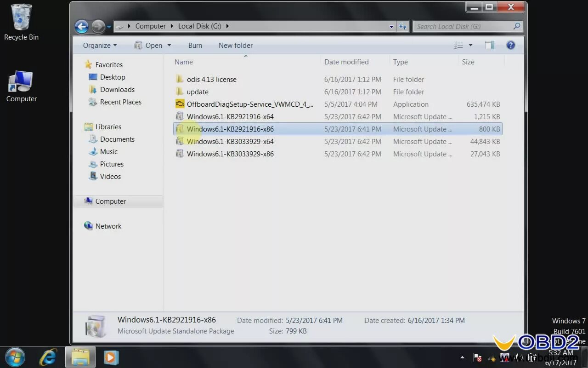Launch Internet Explorer from the taskbar
This screenshot has width=588, height=368.
click(47, 357)
